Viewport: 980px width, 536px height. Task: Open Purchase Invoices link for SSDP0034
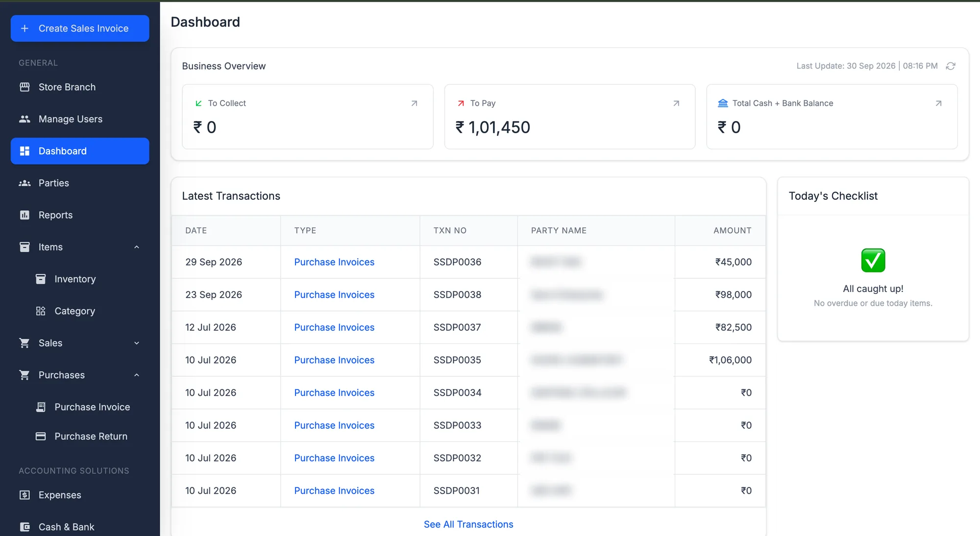point(334,392)
